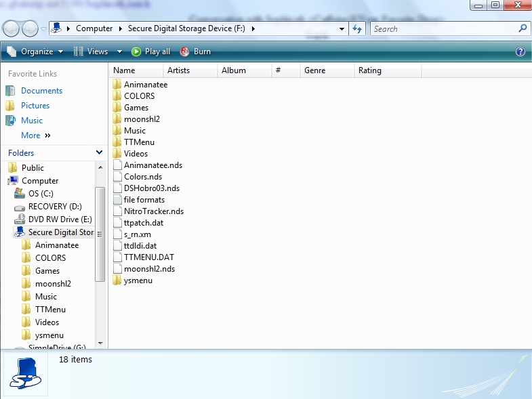The image size is (532, 399).
Task: Click the folder tree scroll up arrow
Action: coord(100,167)
